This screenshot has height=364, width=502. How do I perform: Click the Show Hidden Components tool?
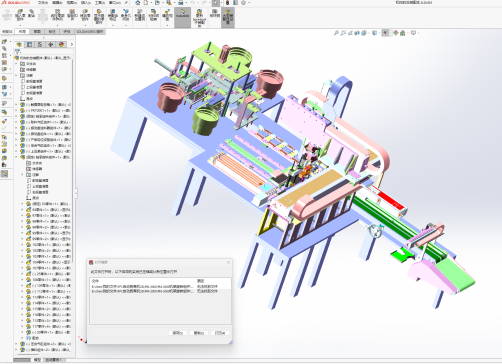(99, 16)
